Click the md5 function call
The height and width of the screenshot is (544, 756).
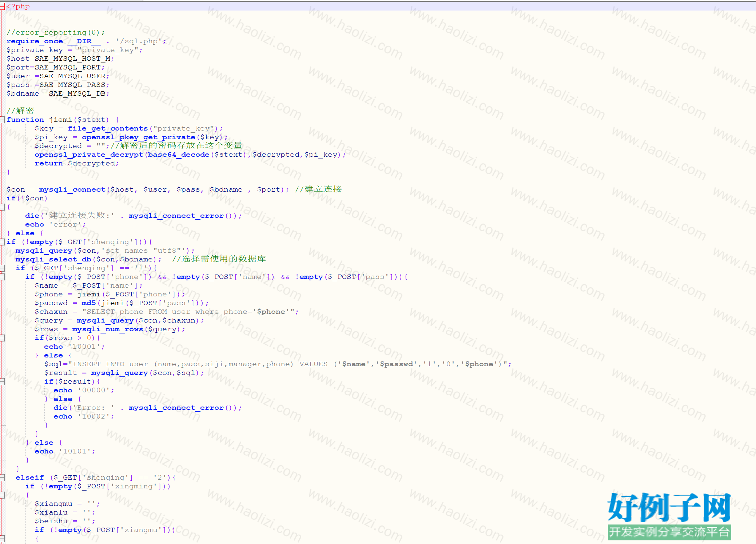tap(89, 303)
